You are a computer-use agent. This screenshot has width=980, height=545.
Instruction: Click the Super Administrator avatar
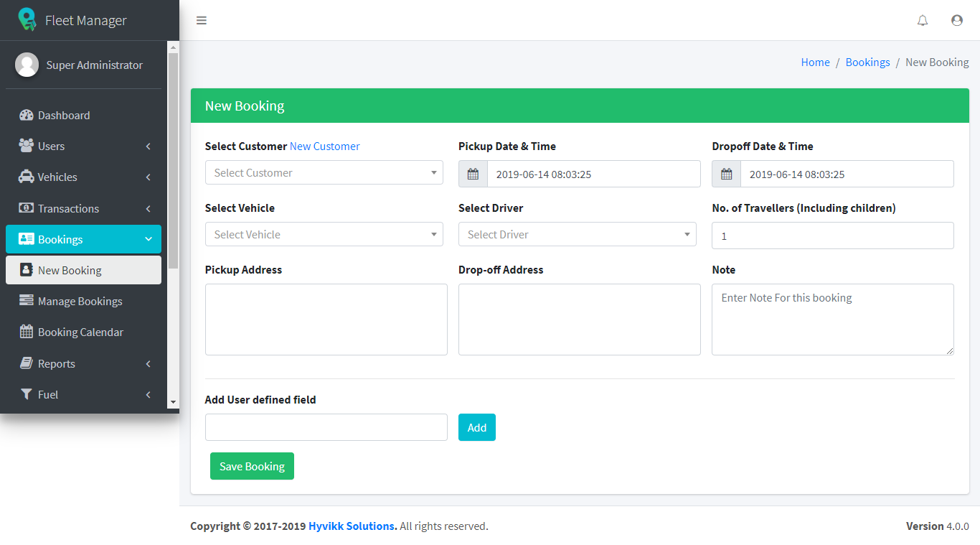tap(27, 65)
